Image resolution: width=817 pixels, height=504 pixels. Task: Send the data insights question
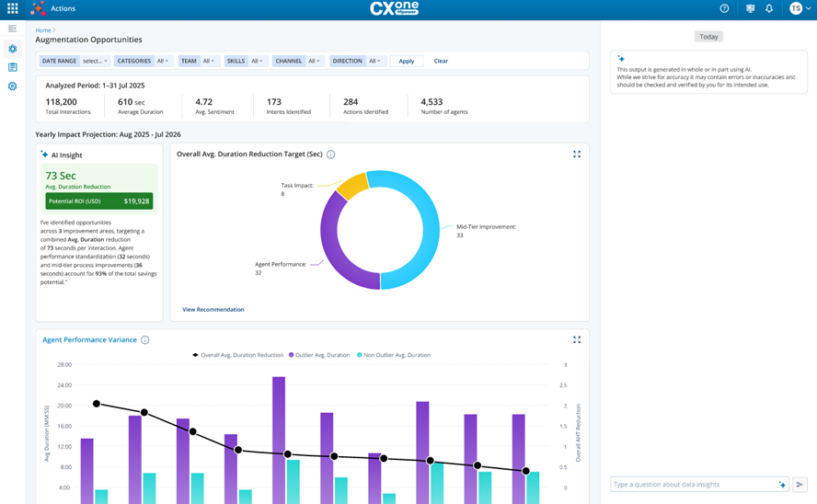point(800,485)
